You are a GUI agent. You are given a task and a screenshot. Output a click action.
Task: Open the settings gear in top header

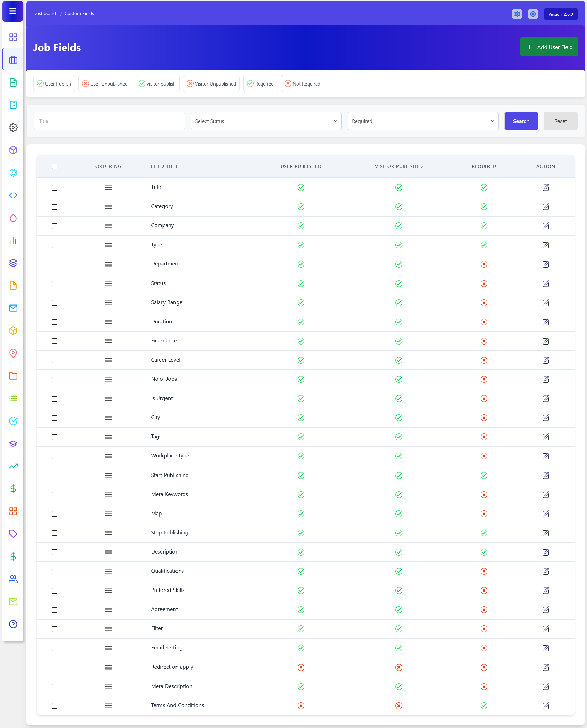(x=517, y=14)
